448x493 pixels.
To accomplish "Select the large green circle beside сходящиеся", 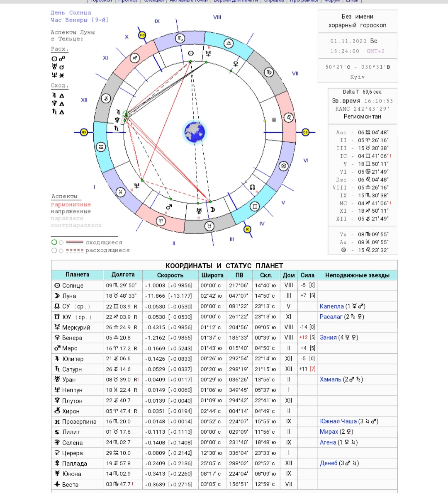I will 54,243.
